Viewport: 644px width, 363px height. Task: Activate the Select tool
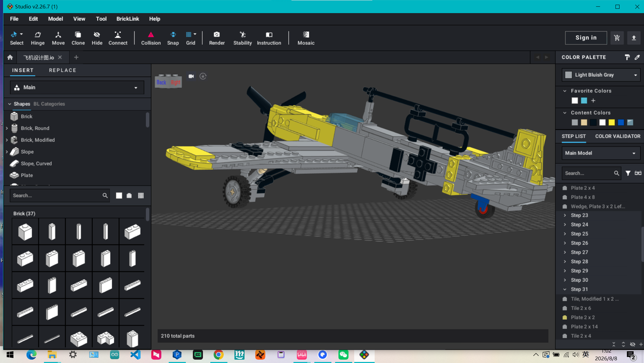click(x=16, y=38)
